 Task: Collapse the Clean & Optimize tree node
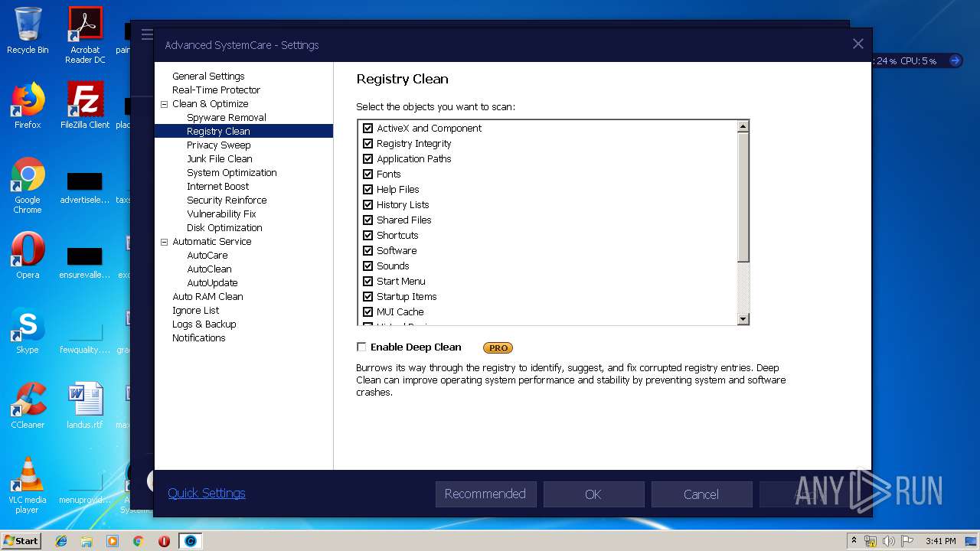point(164,104)
